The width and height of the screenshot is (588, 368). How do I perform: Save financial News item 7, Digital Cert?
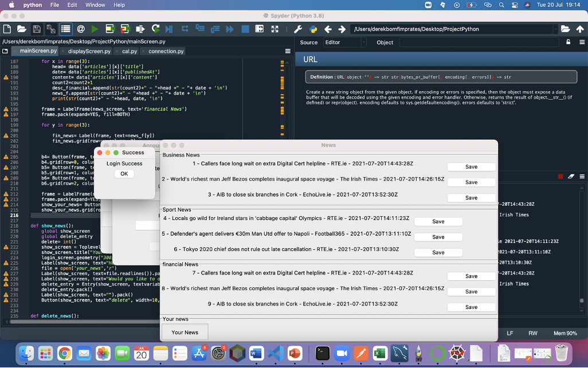point(472,276)
